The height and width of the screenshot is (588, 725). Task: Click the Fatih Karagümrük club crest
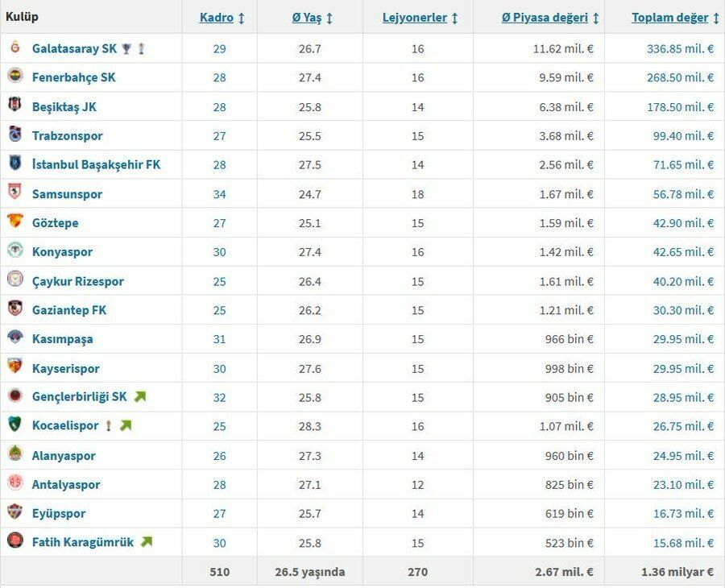coord(15,540)
